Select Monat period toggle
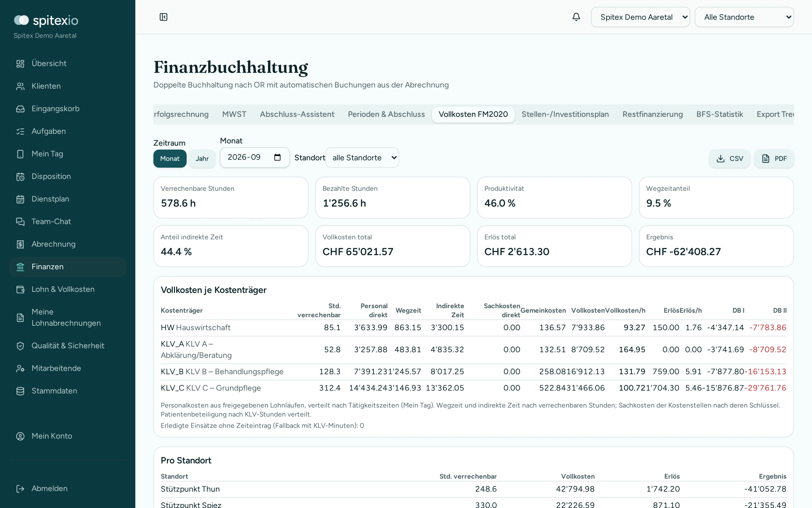812x508 pixels. click(x=170, y=159)
